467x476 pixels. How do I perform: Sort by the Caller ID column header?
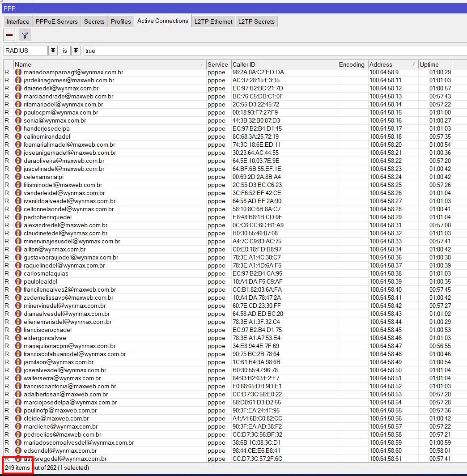tap(284, 64)
